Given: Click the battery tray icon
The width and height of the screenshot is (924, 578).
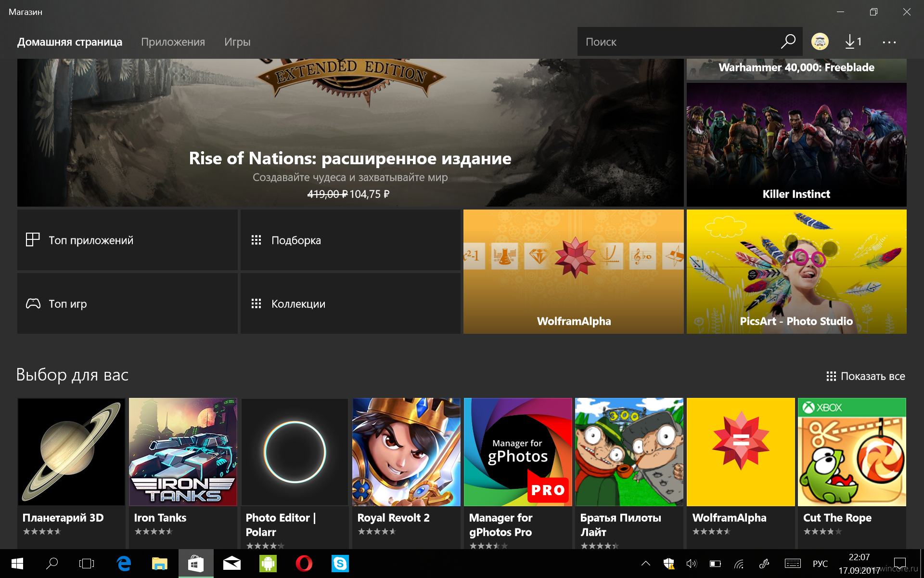Looking at the screenshot, I should point(715,564).
